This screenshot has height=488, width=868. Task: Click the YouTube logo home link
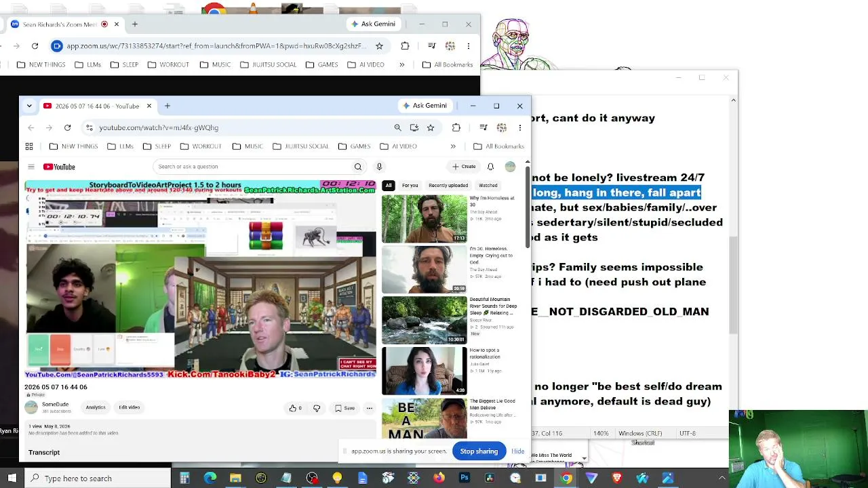[x=59, y=167]
